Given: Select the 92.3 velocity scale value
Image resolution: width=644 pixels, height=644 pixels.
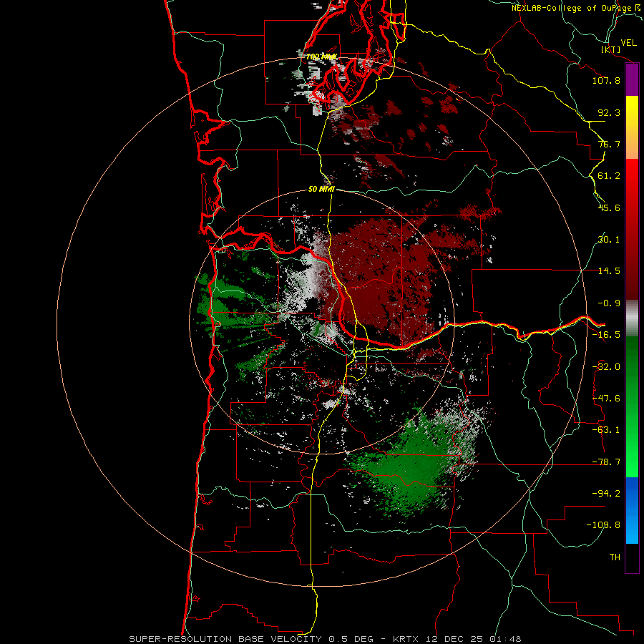Looking at the screenshot, I should tap(609, 112).
